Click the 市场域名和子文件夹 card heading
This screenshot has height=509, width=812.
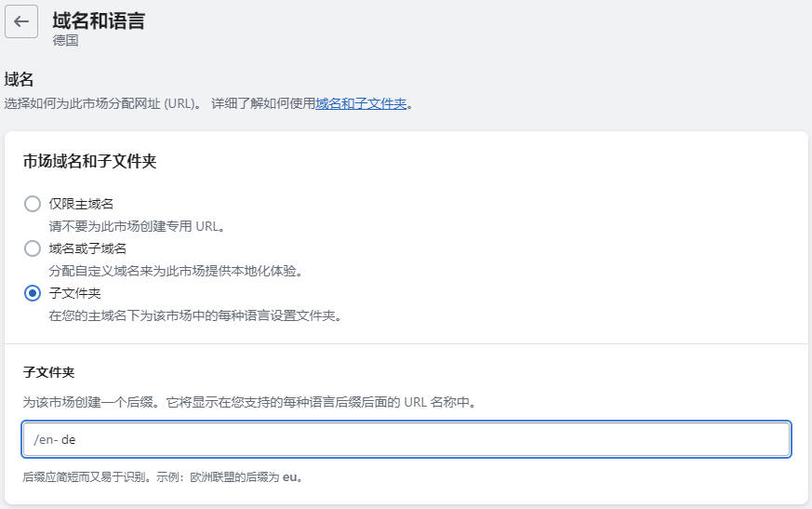tap(89, 161)
